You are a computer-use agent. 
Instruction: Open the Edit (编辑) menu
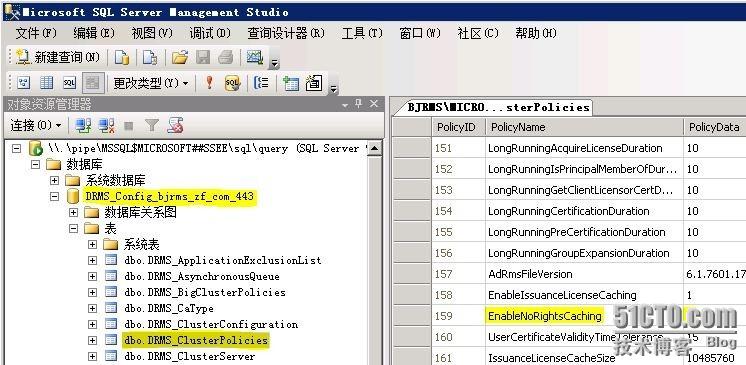click(x=94, y=33)
